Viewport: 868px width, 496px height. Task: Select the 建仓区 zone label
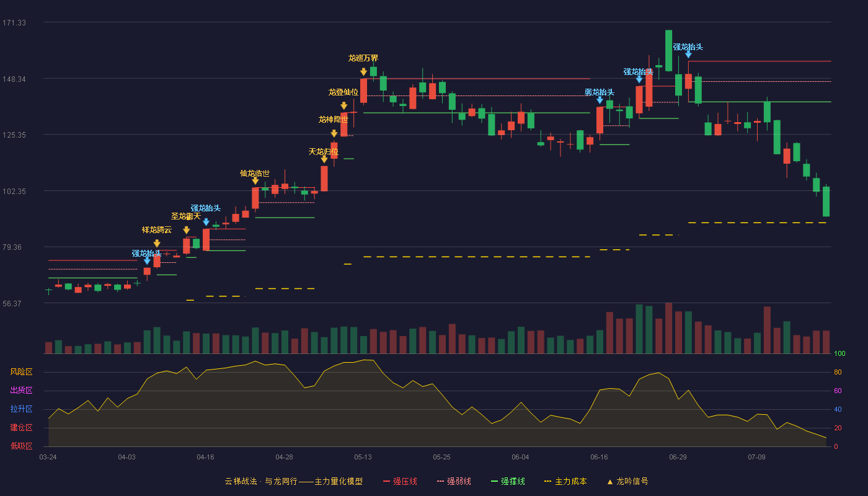tap(21, 428)
